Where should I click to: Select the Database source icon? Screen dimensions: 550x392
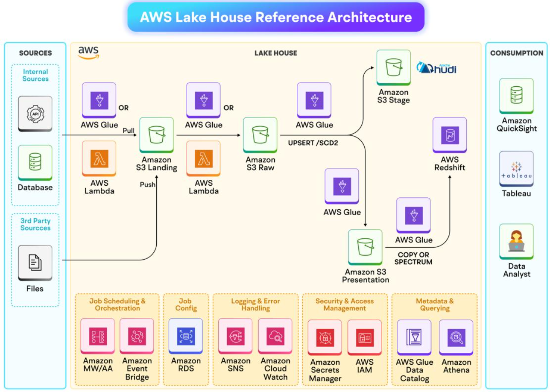point(35,162)
